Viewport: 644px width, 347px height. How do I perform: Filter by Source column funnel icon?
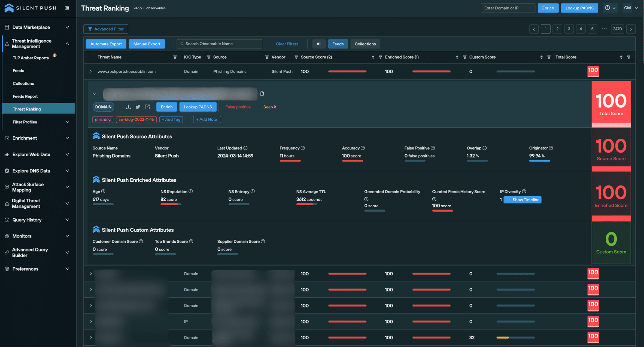(267, 57)
